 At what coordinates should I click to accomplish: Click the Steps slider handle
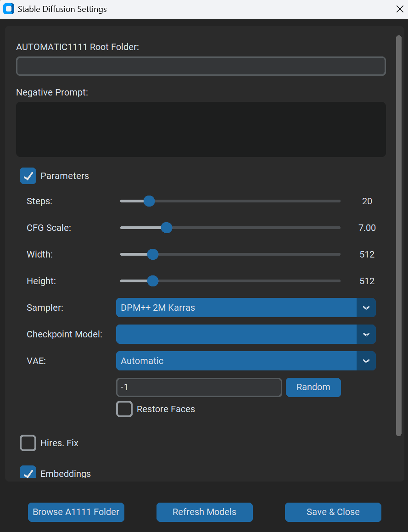point(149,201)
